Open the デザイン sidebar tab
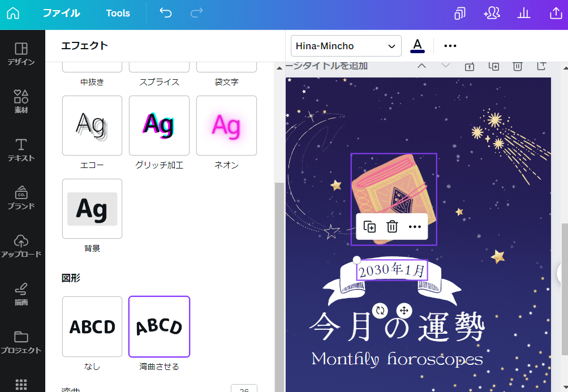The width and height of the screenshot is (568, 392). click(x=21, y=54)
